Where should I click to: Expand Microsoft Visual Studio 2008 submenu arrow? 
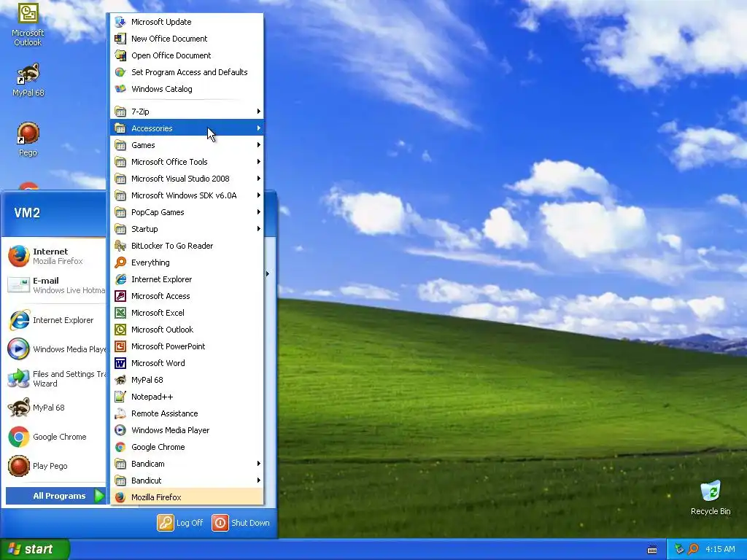[x=259, y=179]
